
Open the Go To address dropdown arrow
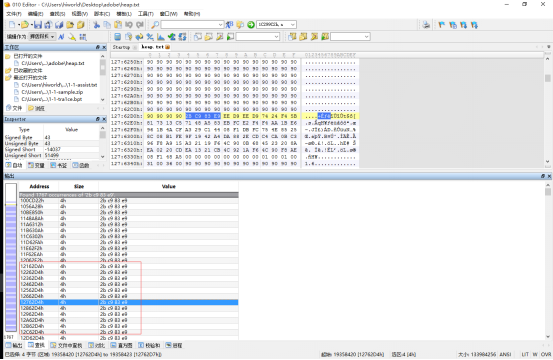(x=292, y=25)
